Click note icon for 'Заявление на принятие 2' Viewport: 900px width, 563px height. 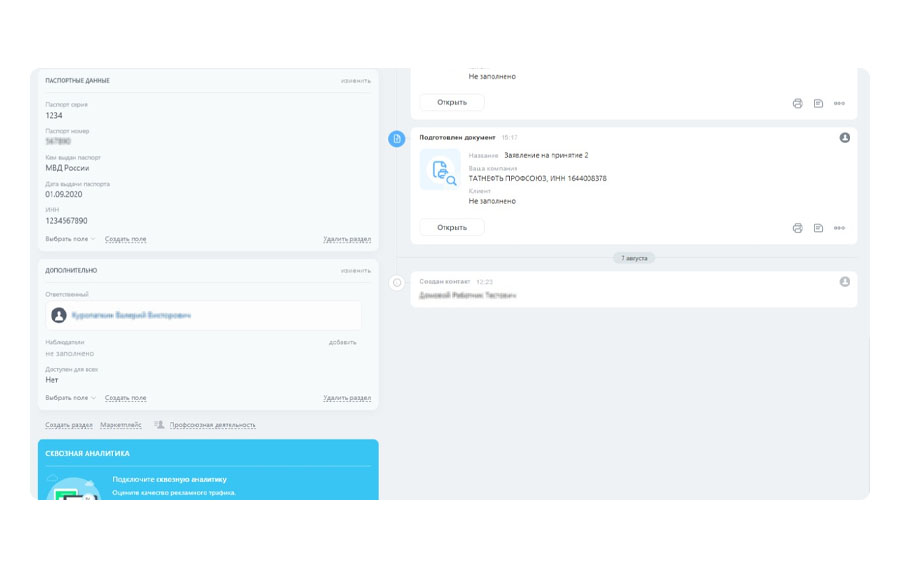coord(818,228)
